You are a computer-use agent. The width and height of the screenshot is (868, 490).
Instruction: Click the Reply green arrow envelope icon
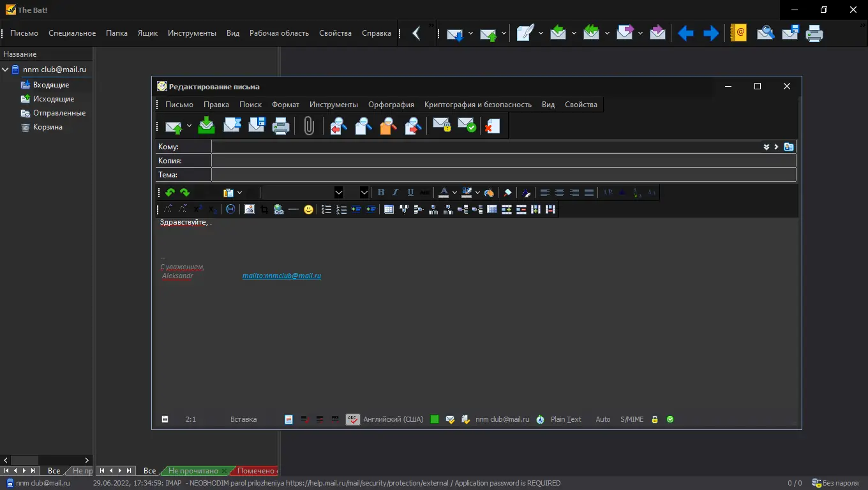click(558, 33)
